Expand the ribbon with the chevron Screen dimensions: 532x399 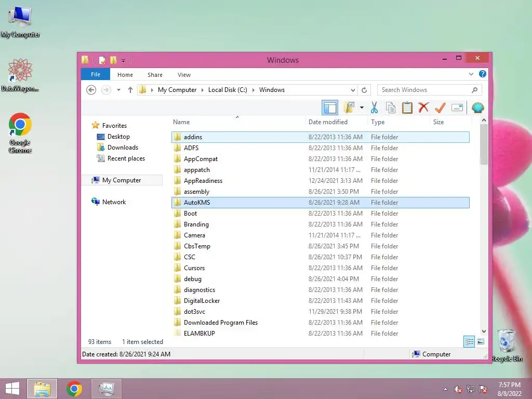click(x=471, y=74)
